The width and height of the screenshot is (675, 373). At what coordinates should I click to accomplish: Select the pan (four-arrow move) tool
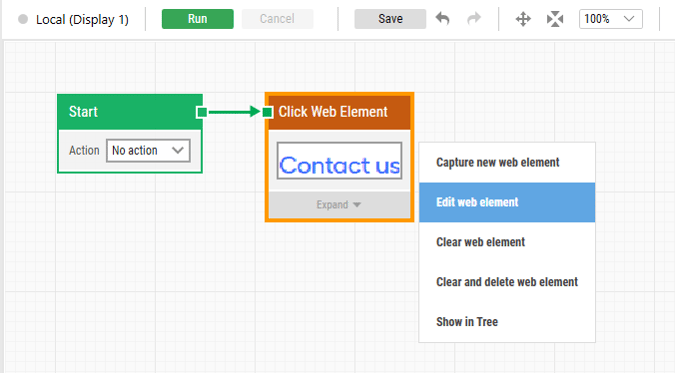click(x=523, y=19)
